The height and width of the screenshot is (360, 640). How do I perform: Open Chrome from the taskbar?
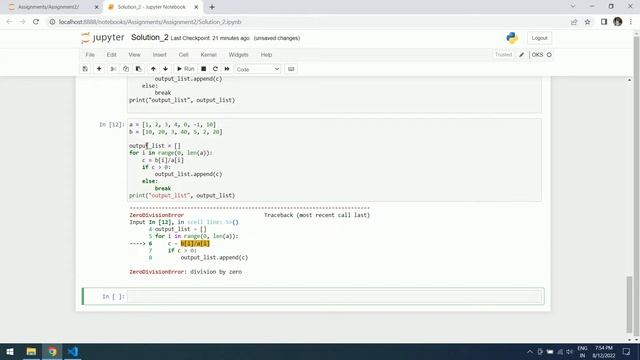(x=52, y=351)
